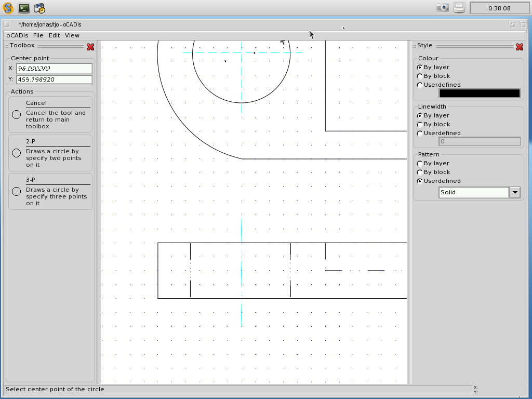The height and width of the screenshot is (399, 532).
Task: Click 'Draws a circle by specify two points' description
Action: (54, 158)
